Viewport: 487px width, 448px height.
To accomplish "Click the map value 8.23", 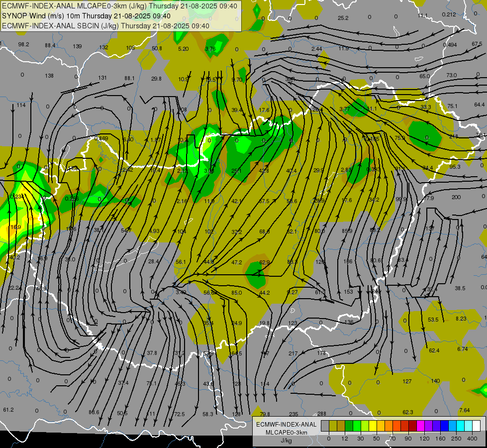I will pyautogui.click(x=461, y=319).
